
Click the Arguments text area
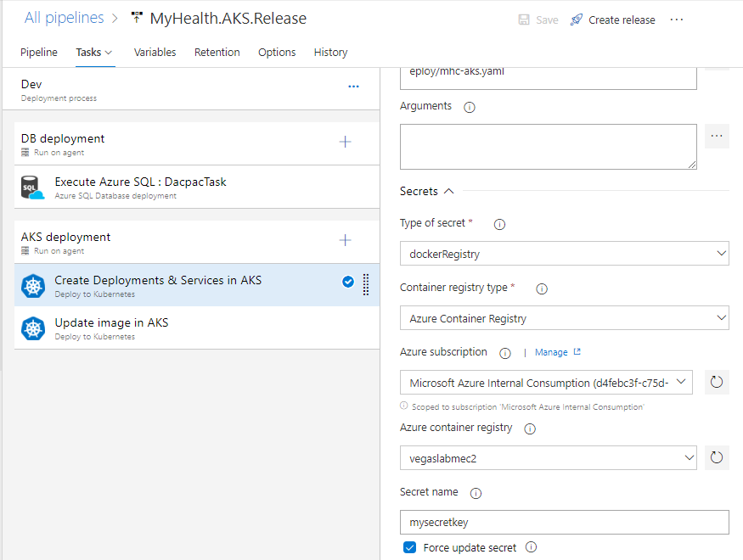click(549, 147)
